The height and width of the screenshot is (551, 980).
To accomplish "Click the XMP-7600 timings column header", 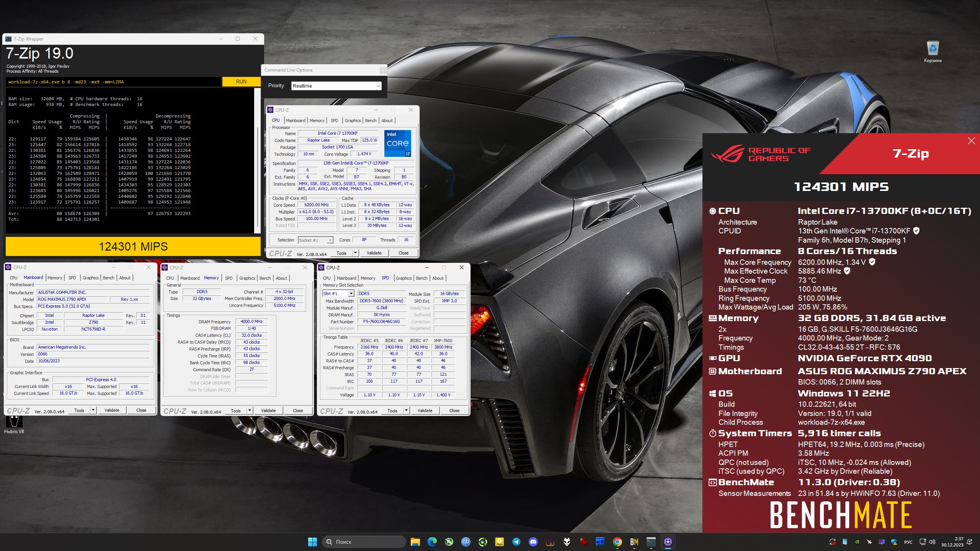I will 443,341.
